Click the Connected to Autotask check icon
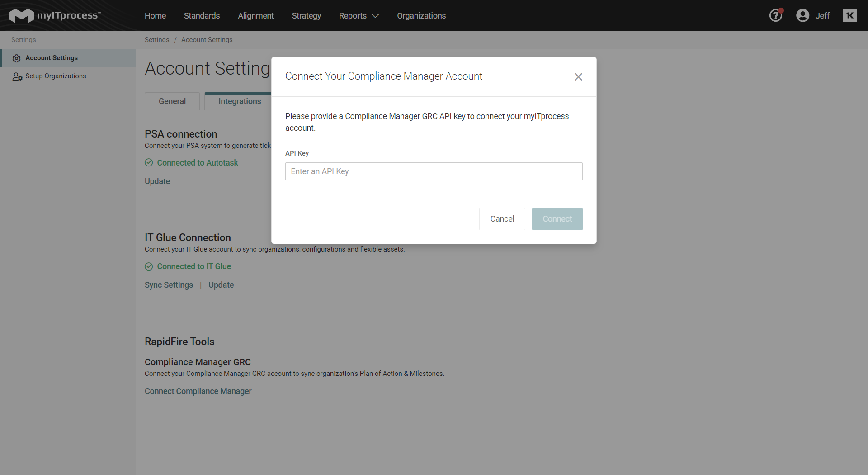 (149, 163)
